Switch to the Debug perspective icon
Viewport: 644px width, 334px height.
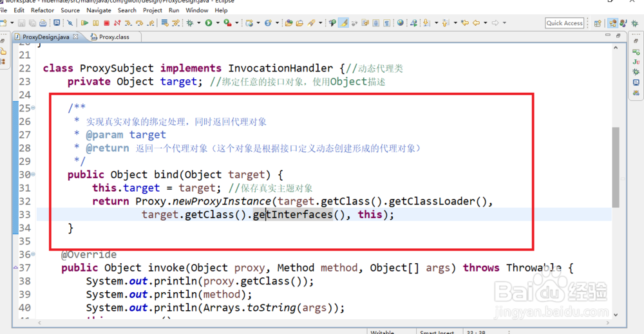click(x=634, y=23)
